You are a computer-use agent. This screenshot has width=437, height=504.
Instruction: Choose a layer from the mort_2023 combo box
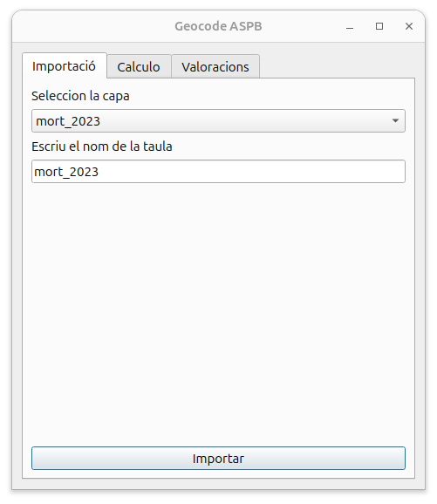tap(218, 121)
